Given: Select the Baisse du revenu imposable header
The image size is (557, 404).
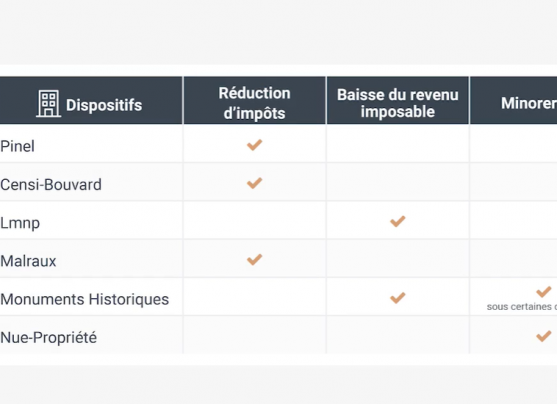Looking at the screenshot, I should click(x=398, y=100).
